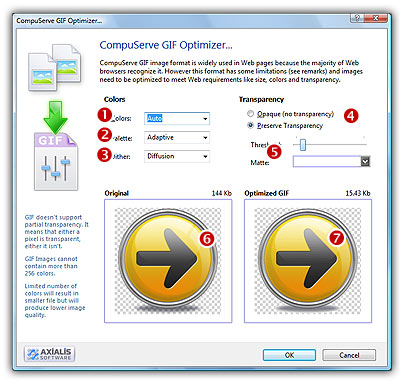
Task: Click the 'Optimized GIF' label
Action: click(x=266, y=193)
